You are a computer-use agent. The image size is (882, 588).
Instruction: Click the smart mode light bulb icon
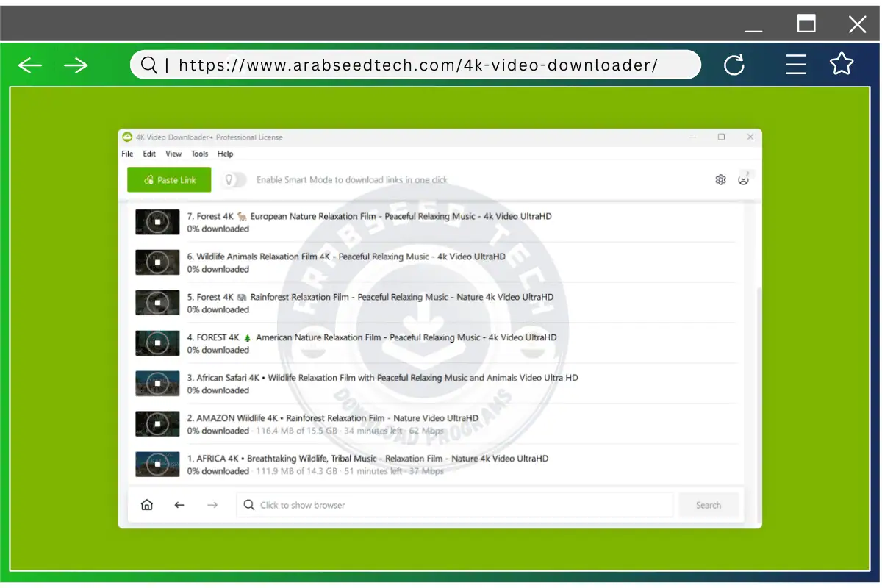coord(229,179)
